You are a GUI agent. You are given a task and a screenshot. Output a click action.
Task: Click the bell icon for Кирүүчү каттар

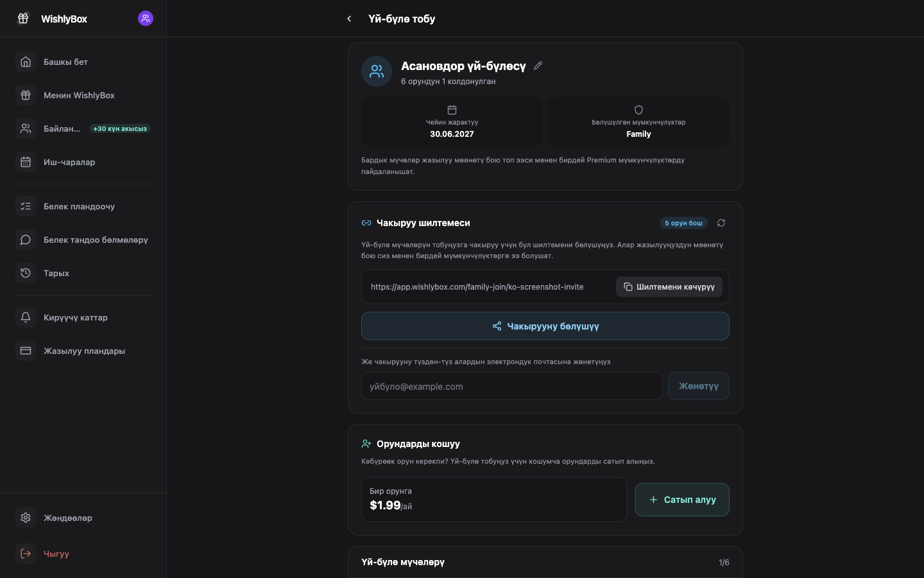click(x=26, y=317)
